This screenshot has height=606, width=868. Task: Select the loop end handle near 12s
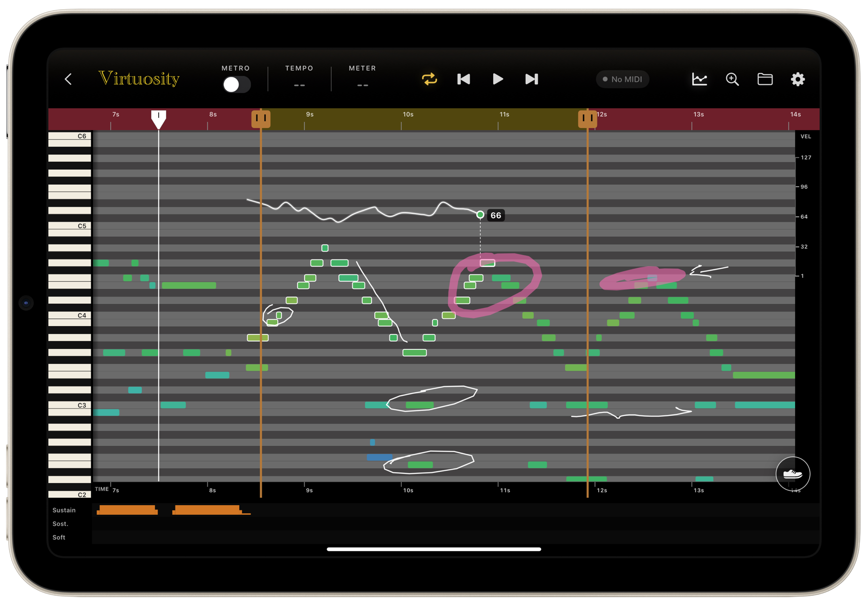pyautogui.click(x=587, y=119)
